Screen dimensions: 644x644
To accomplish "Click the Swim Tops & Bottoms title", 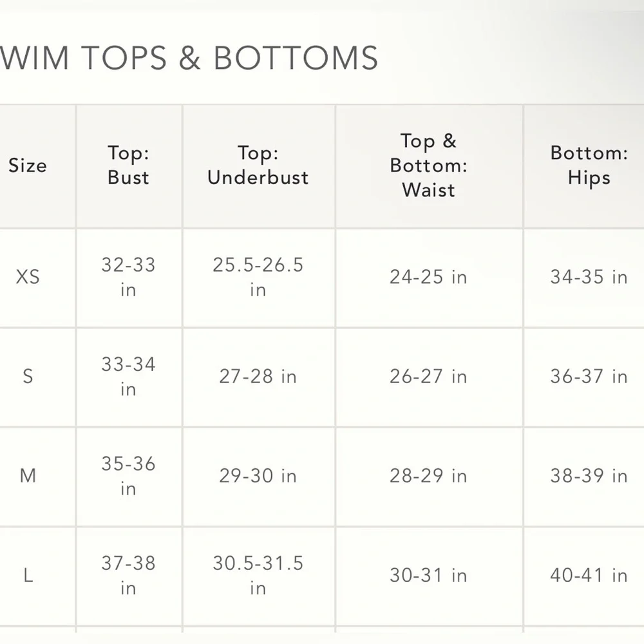I will point(189,58).
